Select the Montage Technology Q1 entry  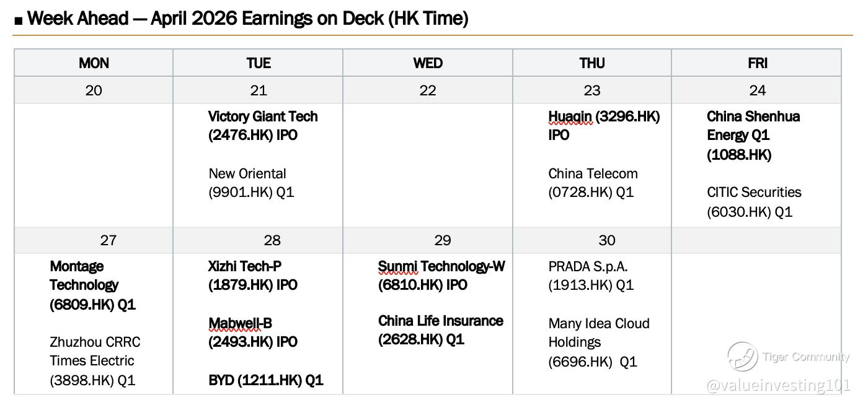[92, 285]
